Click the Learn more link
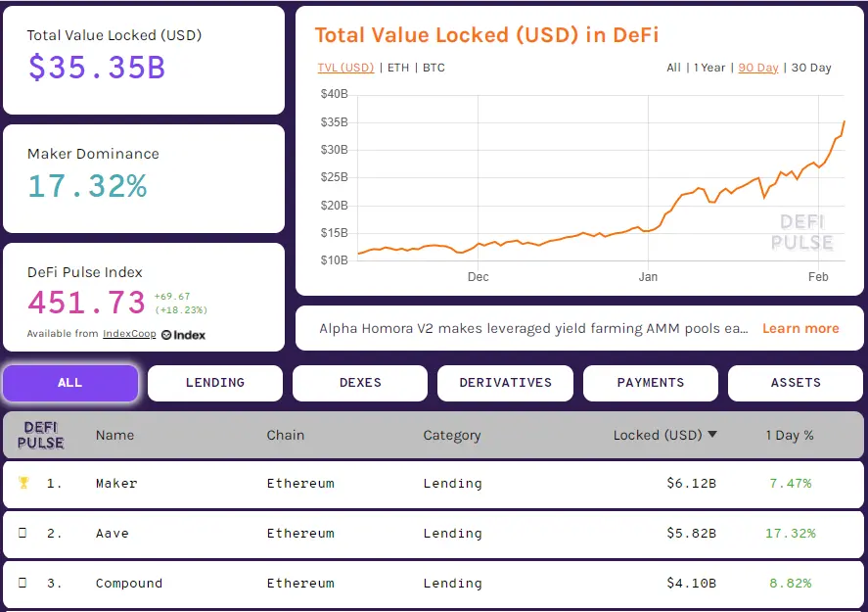 pos(800,328)
